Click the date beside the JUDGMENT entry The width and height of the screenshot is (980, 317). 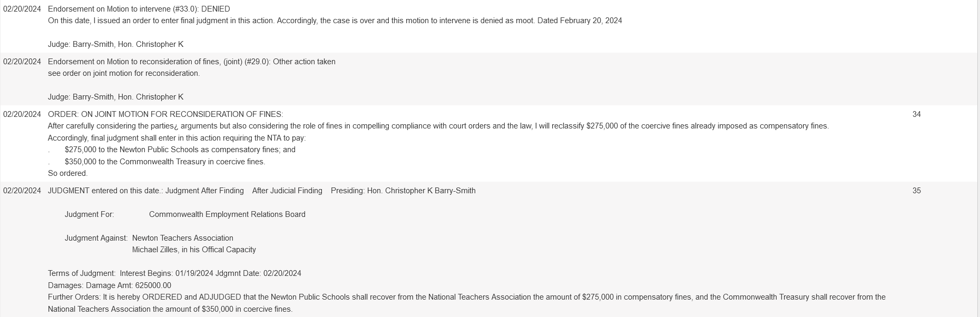pyautogui.click(x=22, y=191)
